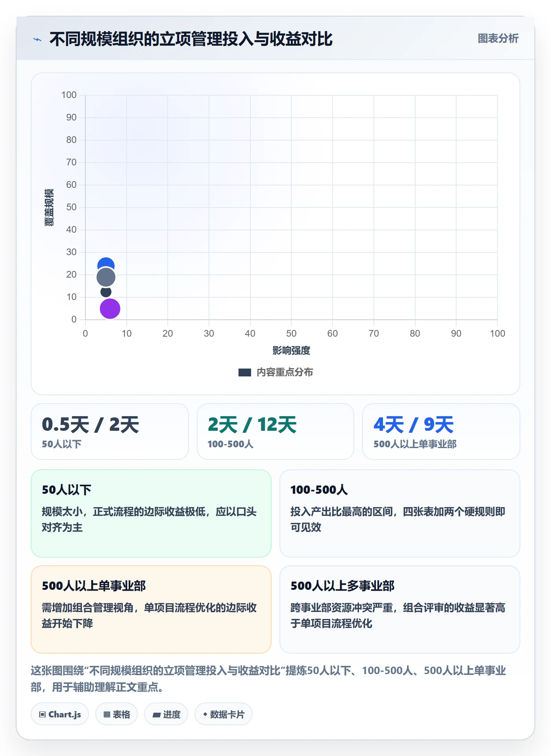Click the 2天 / 12天 stat value
This screenshot has height=756, width=551.
(252, 424)
